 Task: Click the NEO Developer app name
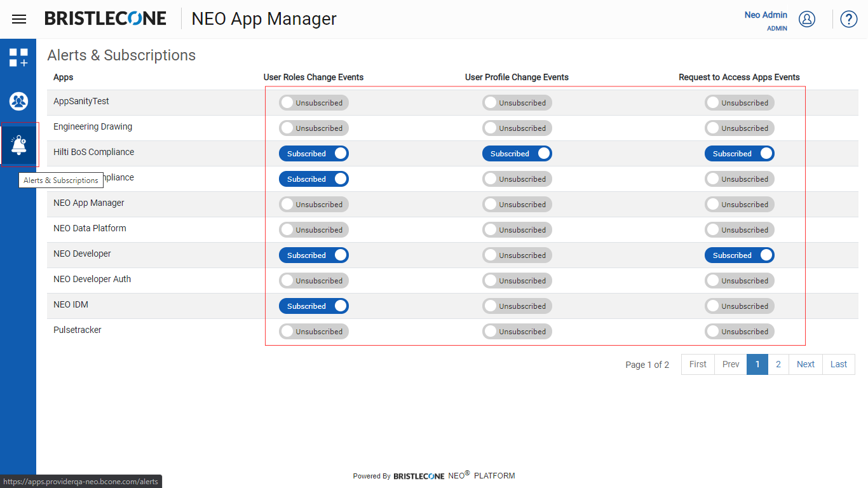(x=82, y=254)
